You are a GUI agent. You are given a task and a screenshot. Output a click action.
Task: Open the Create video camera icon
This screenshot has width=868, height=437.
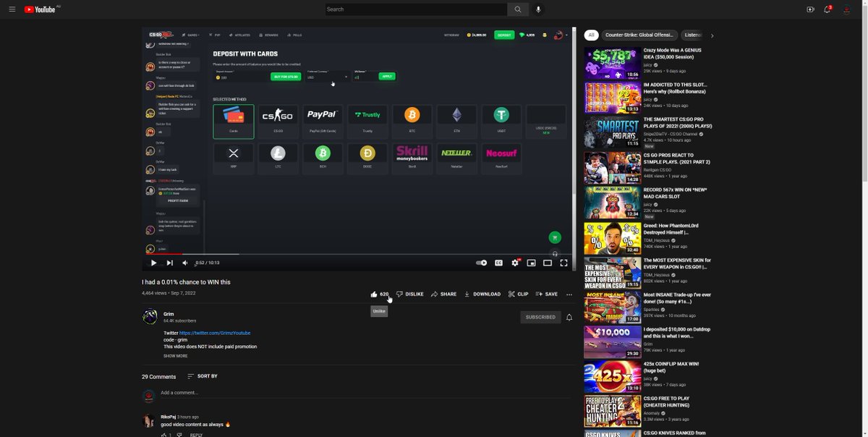[810, 9]
